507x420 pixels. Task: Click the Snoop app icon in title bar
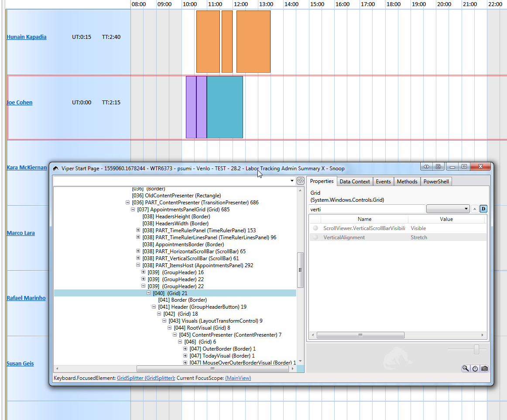(55, 169)
